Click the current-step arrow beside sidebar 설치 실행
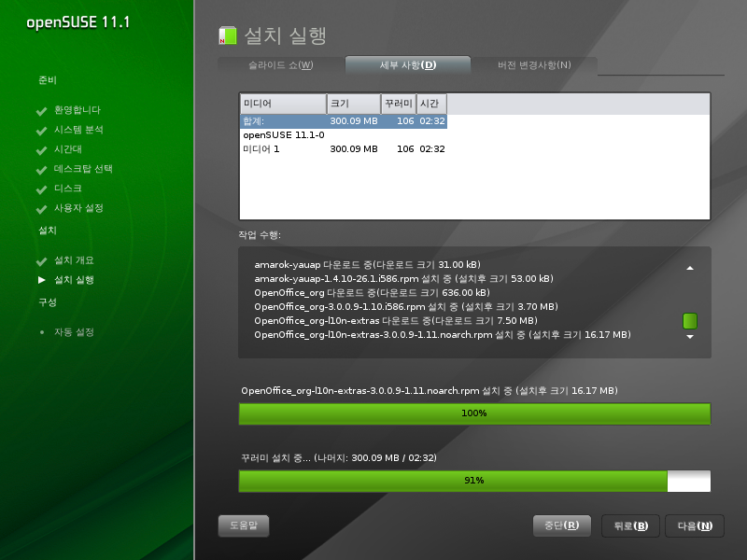 pos(42,280)
